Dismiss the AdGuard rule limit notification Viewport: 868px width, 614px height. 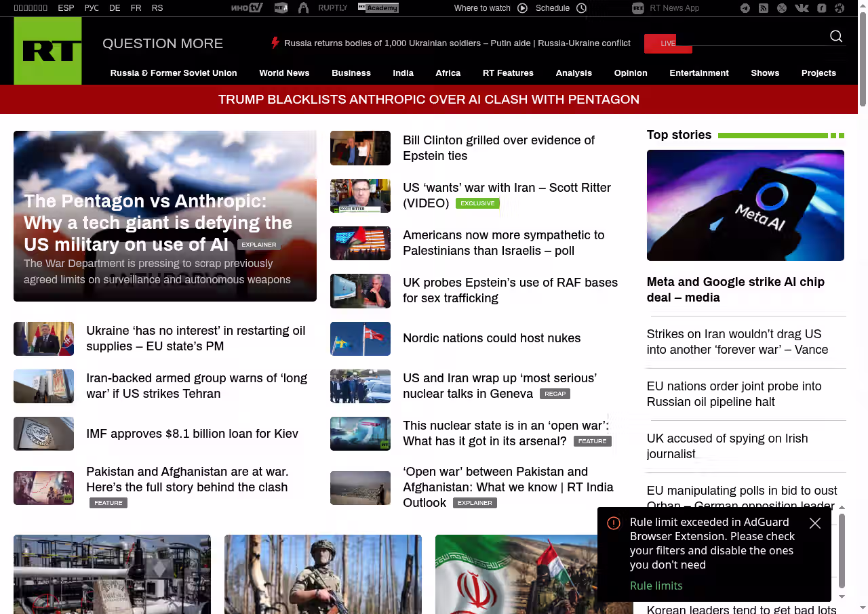815,523
